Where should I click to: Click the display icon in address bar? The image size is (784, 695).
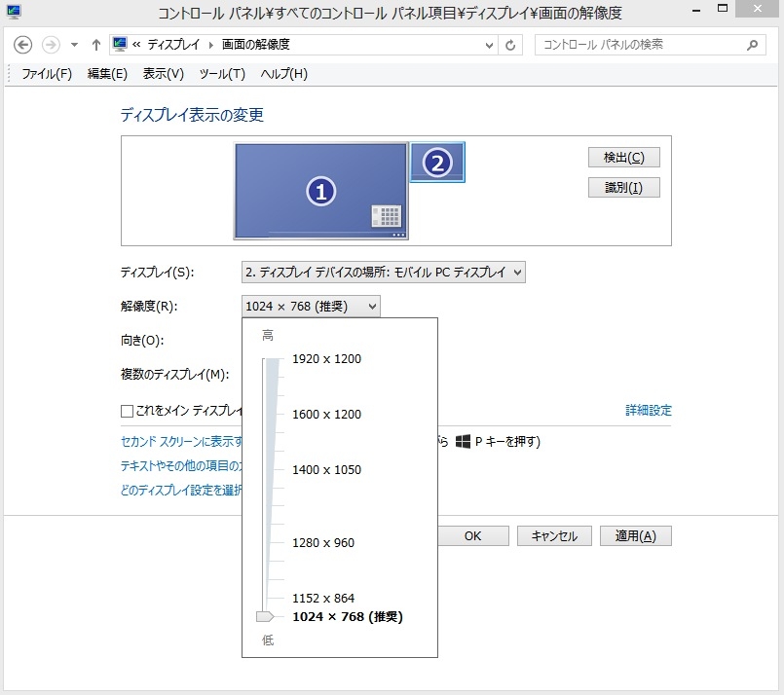[120, 45]
